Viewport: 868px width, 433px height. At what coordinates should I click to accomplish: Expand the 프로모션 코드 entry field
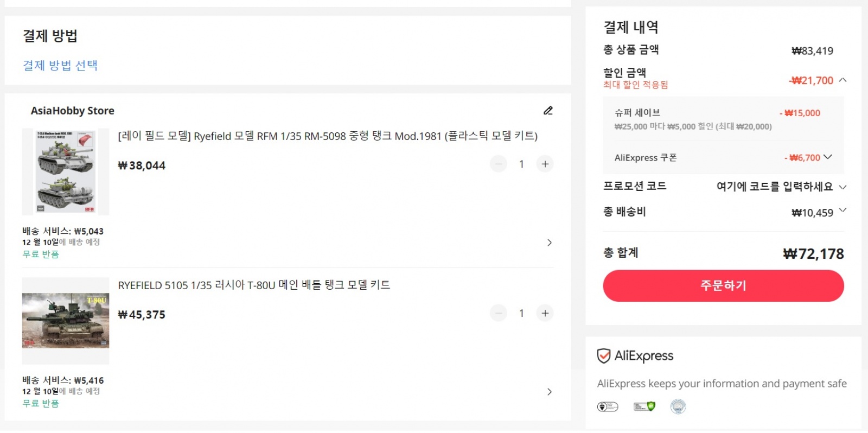[843, 187]
